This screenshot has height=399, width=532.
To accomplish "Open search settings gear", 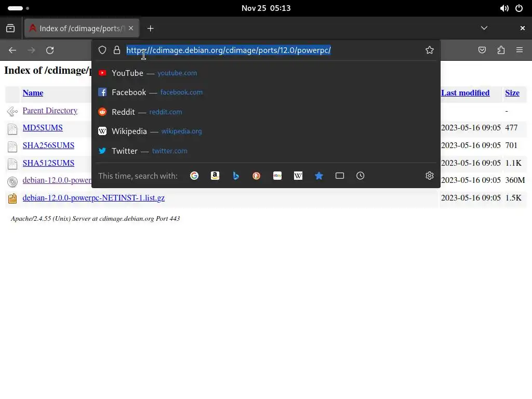I will pyautogui.click(x=430, y=176).
